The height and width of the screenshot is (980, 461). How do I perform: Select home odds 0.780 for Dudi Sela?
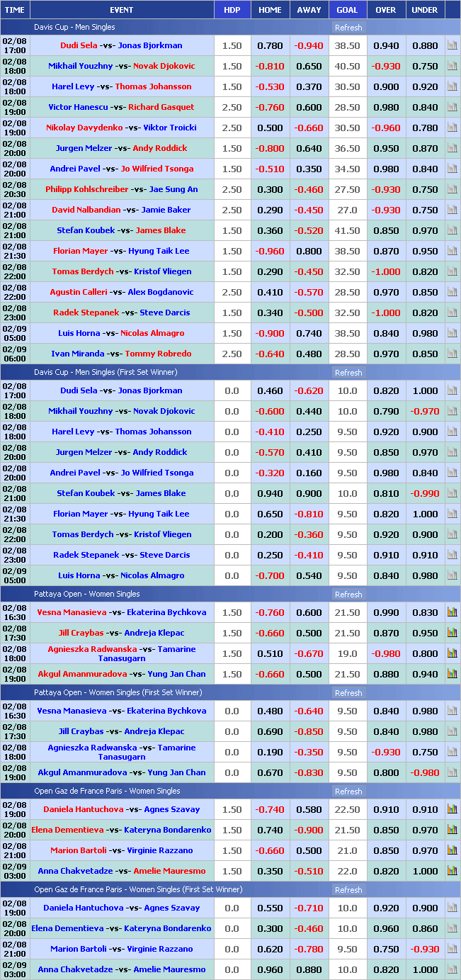tap(270, 45)
